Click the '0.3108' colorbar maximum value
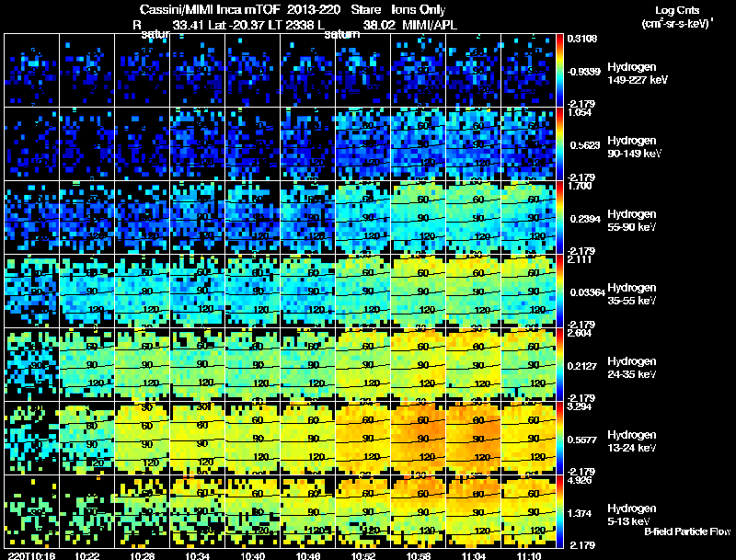Image resolution: width=736 pixels, height=560 pixels. point(582,39)
